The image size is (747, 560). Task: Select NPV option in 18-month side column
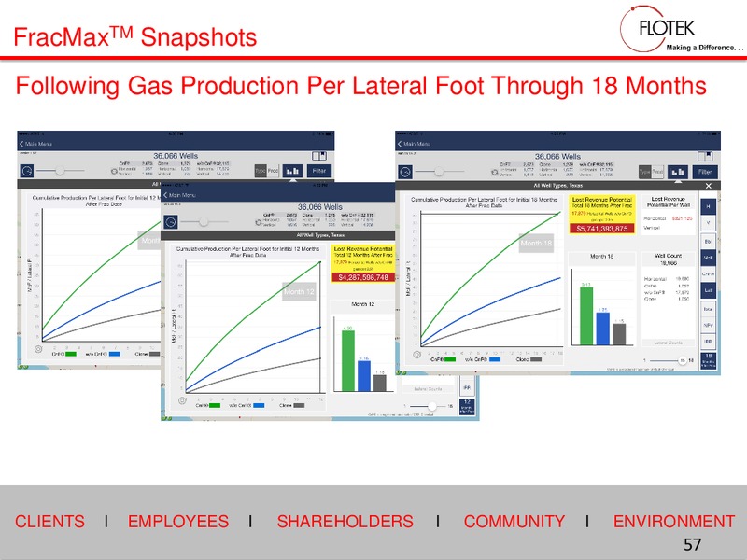point(708,326)
